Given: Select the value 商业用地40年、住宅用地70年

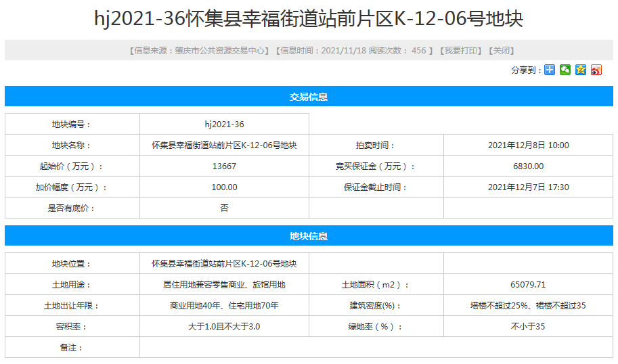Looking at the screenshot, I should [224, 305].
